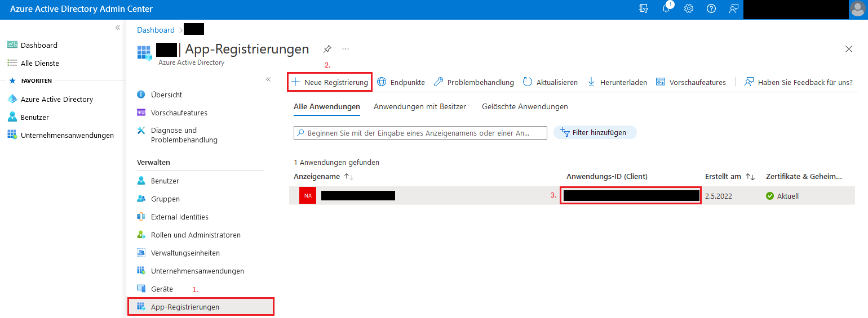Open the user account avatar
This screenshot has width=868, height=318.
click(x=857, y=9)
